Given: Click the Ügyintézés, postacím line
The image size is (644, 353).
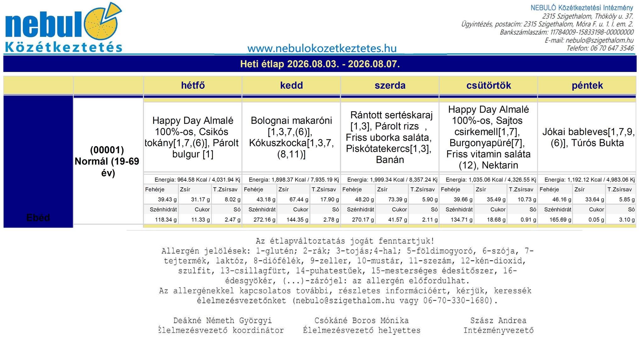Looking at the screenshot, I should click(x=547, y=24).
